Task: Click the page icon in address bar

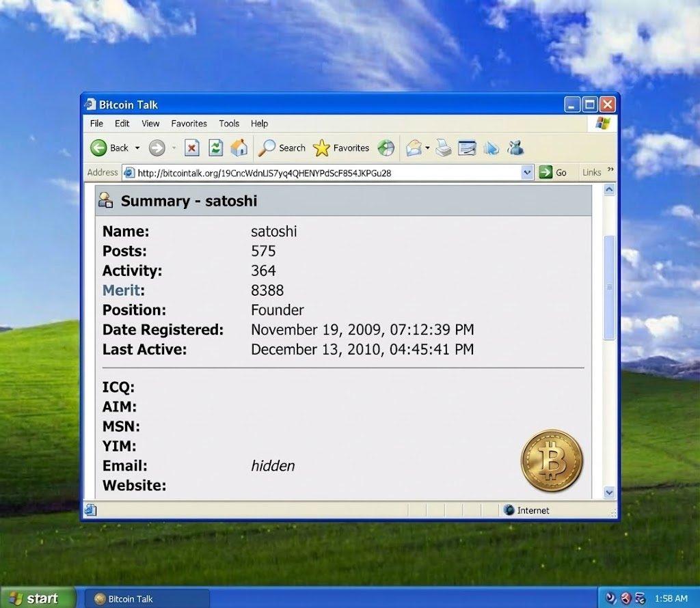Action: point(129,173)
